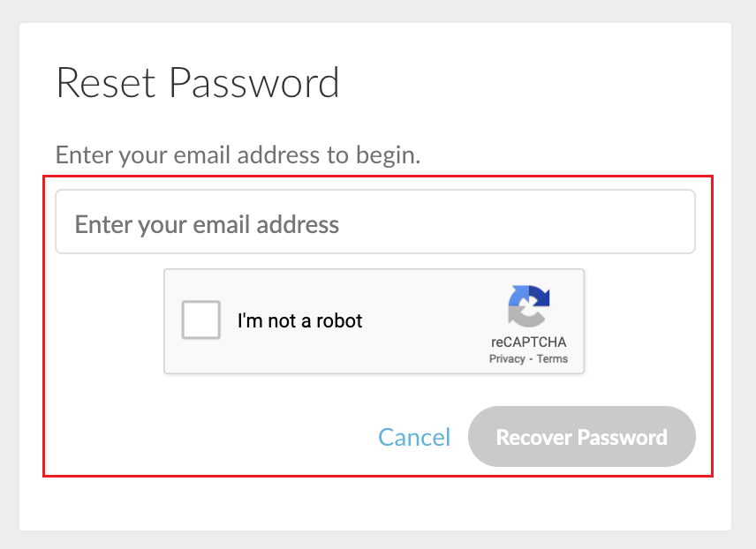
Task: Click the word "address" inside the email field
Action: [298, 224]
